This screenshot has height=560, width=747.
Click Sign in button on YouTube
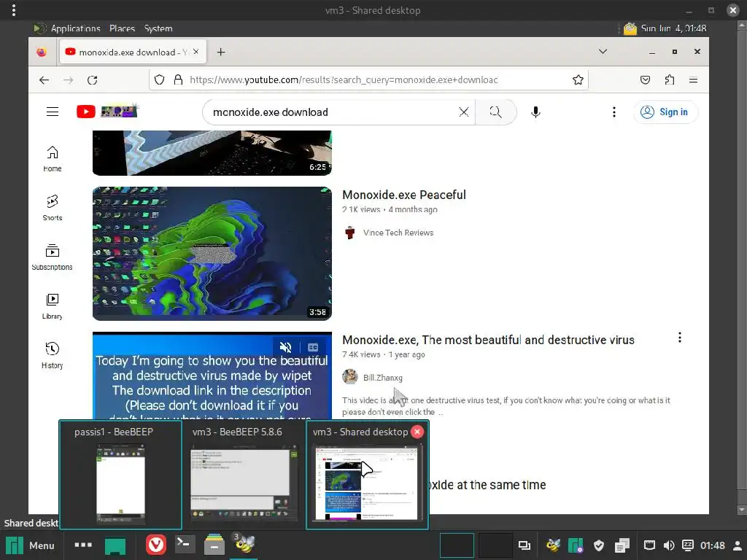(665, 112)
